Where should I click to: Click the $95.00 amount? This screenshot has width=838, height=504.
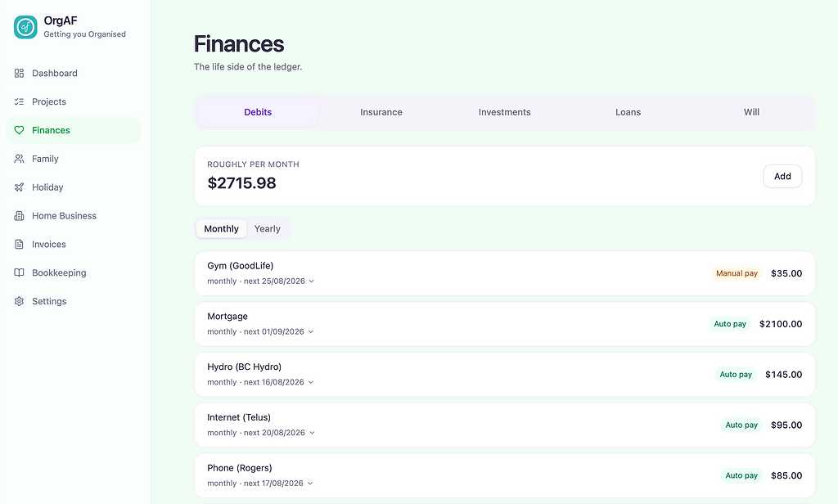coord(786,425)
